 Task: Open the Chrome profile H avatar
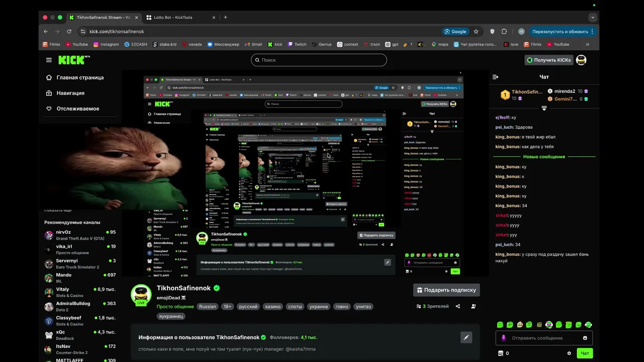521,31
